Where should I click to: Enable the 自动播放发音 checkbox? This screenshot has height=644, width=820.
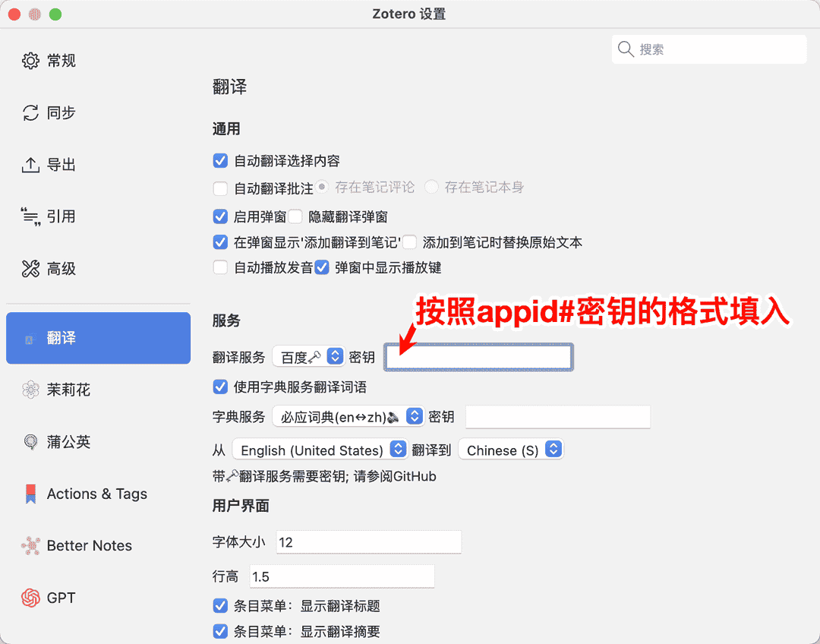click(220, 267)
